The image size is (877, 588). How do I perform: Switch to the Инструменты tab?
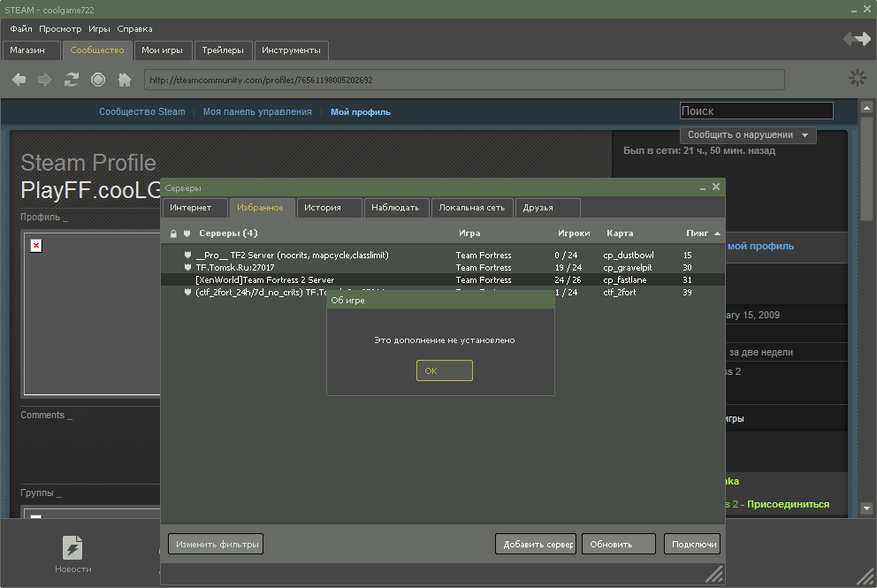point(292,50)
